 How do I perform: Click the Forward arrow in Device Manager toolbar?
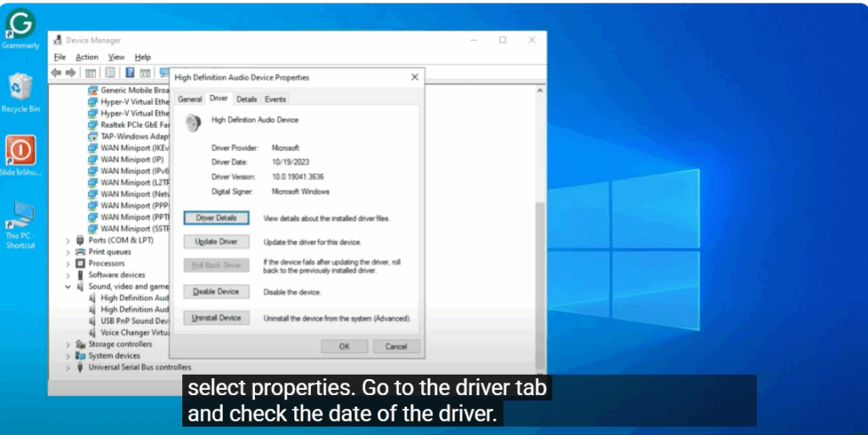71,73
